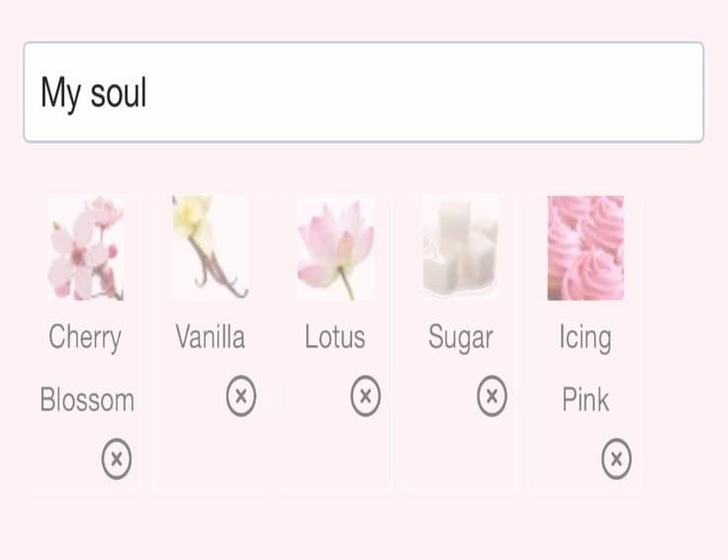Remove the Sugar note
Image resolution: width=728 pixels, height=560 pixels.
(492, 396)
